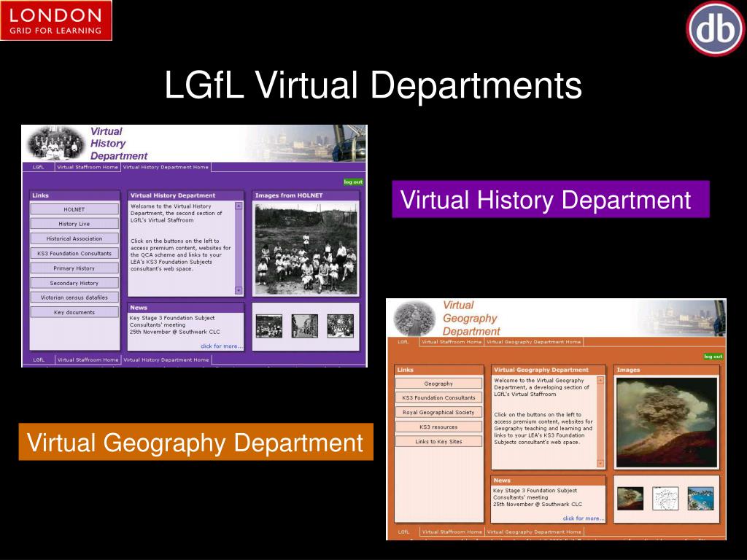The image size is (747, 560).
Task: Open the large volcano eruption image
Action: [x=667, y=423]
